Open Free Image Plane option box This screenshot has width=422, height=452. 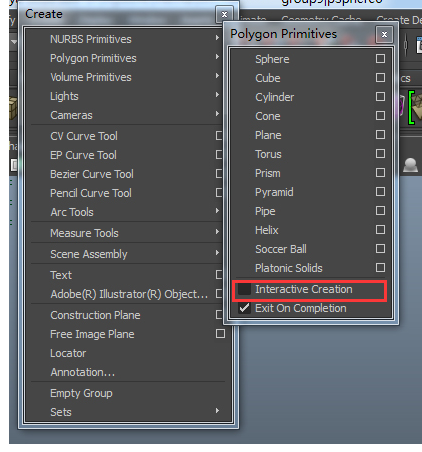click(x=220, y=334)
